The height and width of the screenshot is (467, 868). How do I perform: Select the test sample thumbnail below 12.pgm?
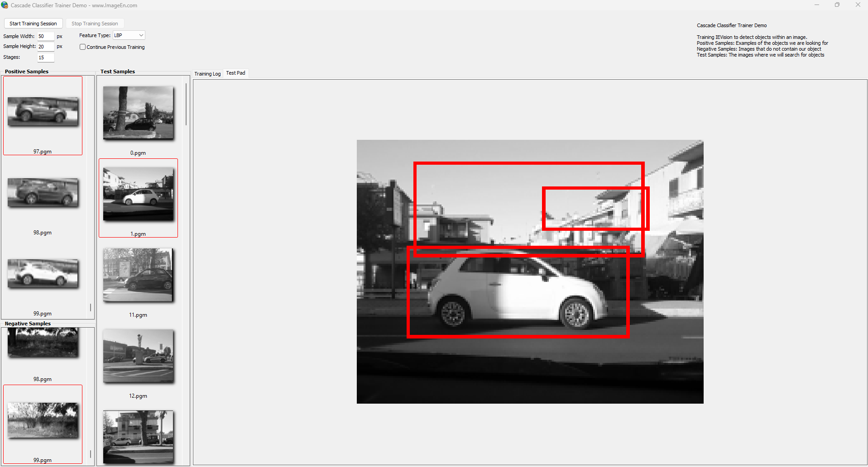tap(138, 437)
